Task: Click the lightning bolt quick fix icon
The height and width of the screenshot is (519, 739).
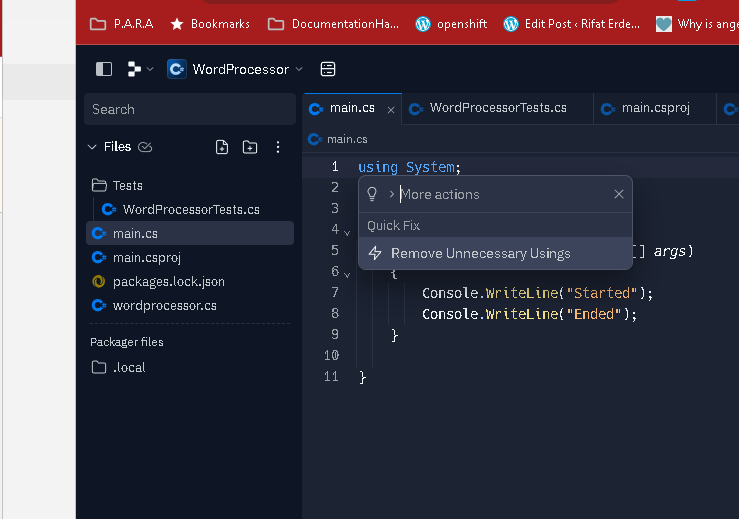Action: (375, 253)
